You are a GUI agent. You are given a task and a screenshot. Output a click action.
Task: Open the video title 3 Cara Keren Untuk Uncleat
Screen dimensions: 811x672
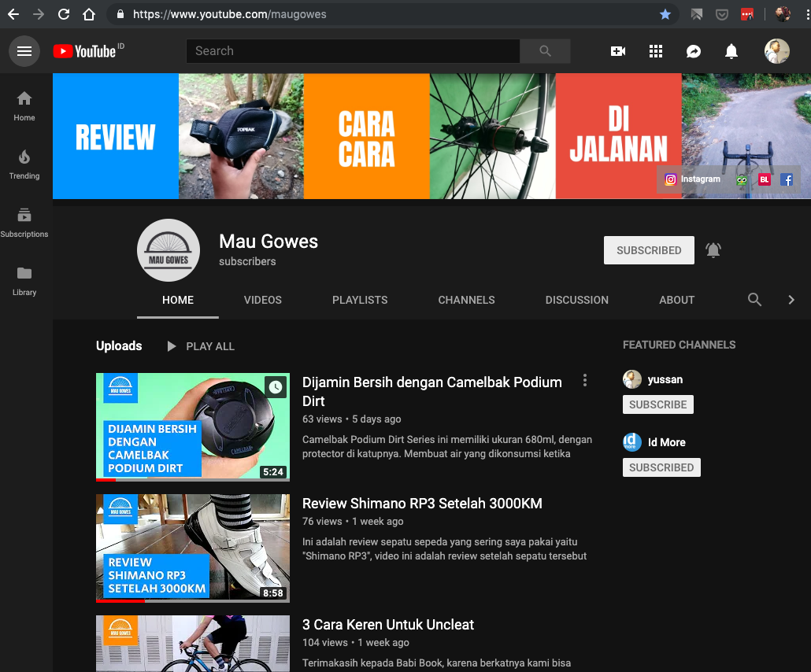pyautogui.click(x=388, y=625)
